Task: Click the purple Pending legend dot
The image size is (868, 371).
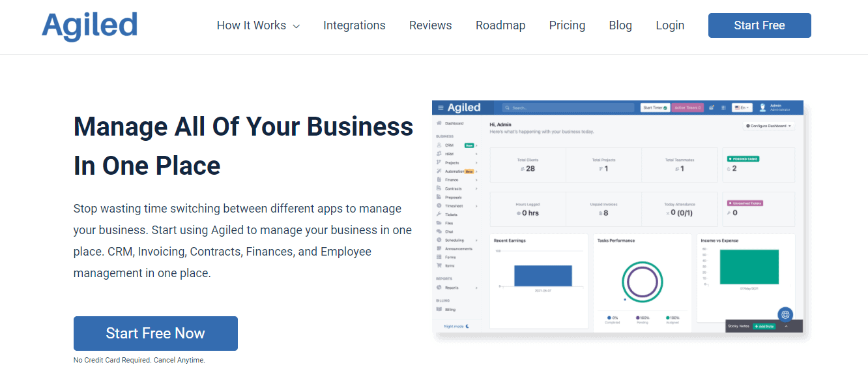Action: tap(638, 318)
